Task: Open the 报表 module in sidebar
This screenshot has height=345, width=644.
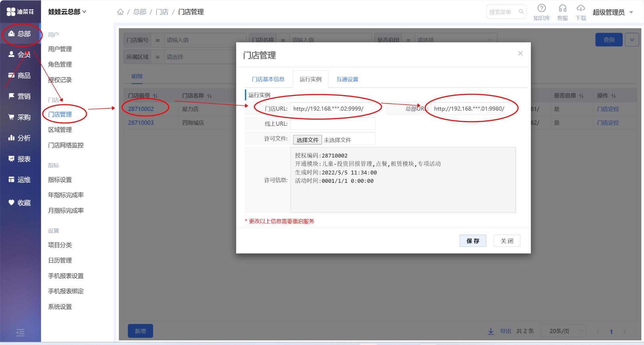Action: pyautogui.click(x=20, y=159)
